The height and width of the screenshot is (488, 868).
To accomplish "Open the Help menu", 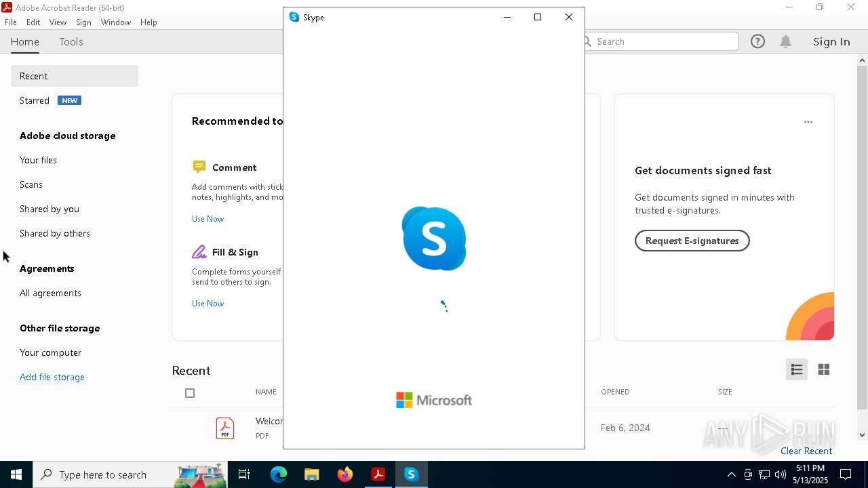I will coord(149,22).
